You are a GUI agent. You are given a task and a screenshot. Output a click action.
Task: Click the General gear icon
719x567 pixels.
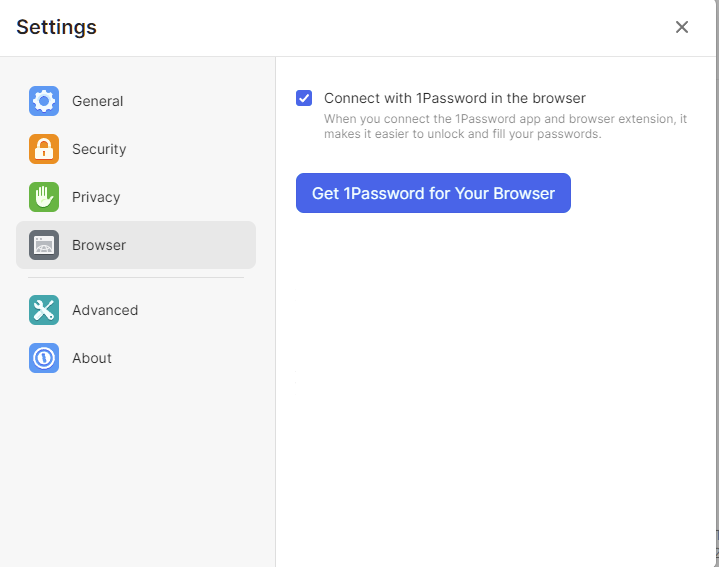click(x=44, y=101)
